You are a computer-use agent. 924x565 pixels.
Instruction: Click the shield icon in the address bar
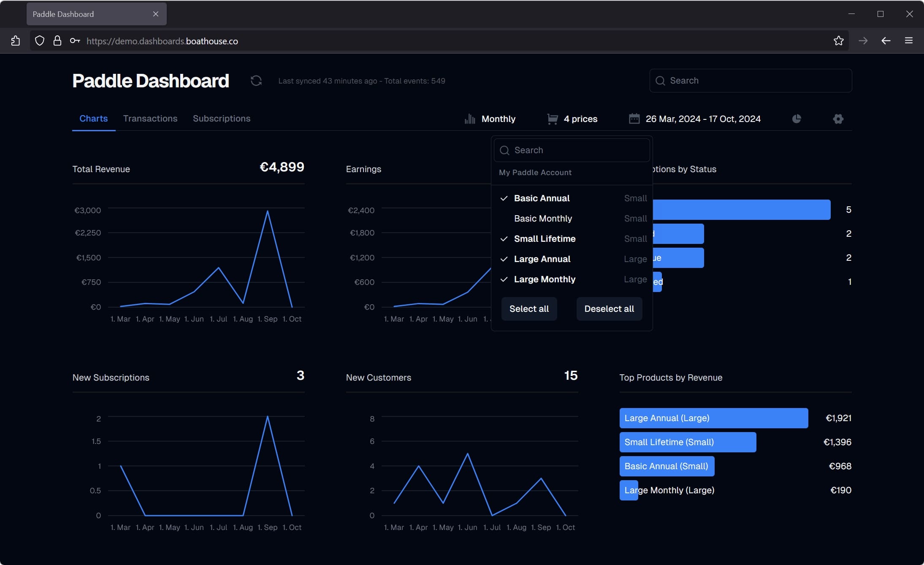point(39,41)
